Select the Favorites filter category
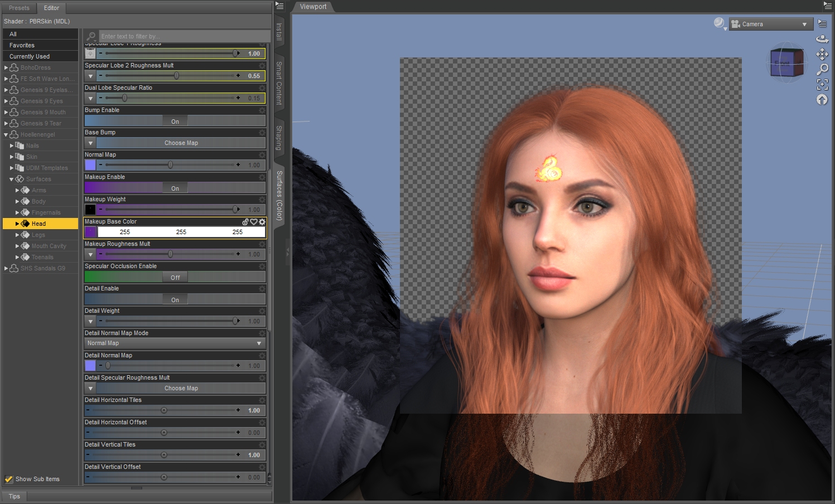This screenshot has height=504, width=835. [40, 45]
